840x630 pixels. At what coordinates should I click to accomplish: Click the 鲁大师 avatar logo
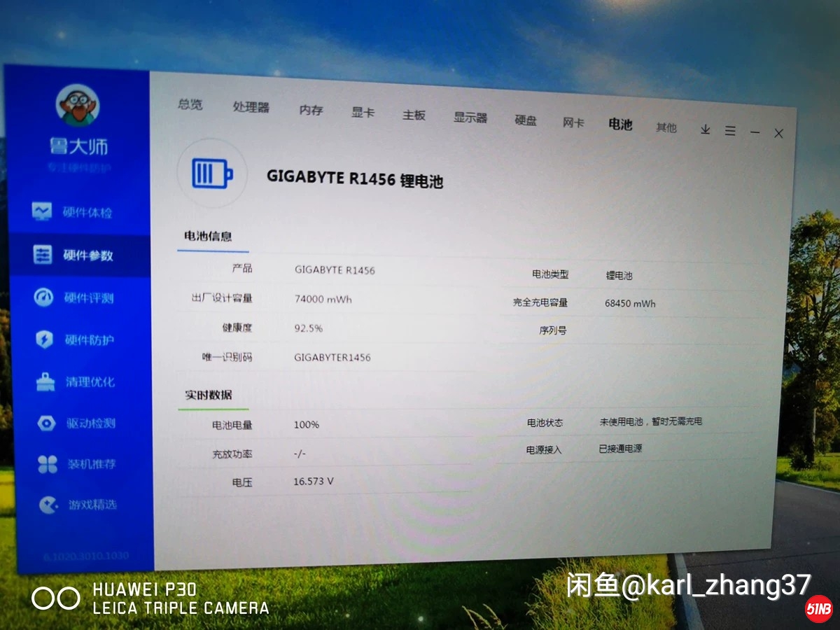(78, 105)
